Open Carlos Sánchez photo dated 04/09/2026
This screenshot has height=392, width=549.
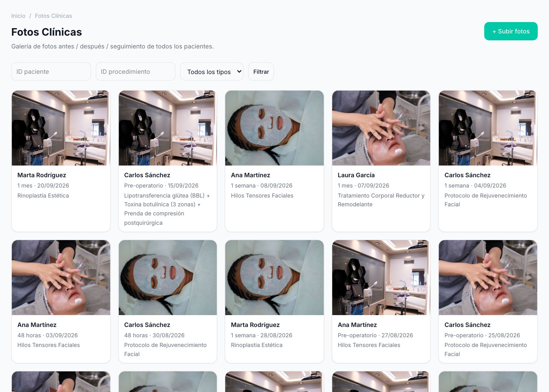[488, 128]
